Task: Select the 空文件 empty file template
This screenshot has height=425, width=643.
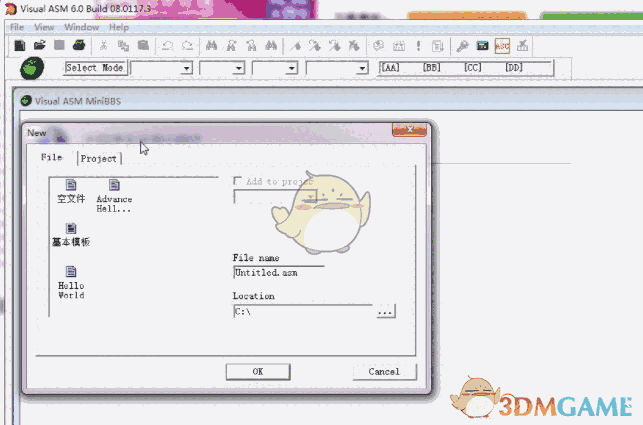Action: pyautogui.click(x=71, y=191)
